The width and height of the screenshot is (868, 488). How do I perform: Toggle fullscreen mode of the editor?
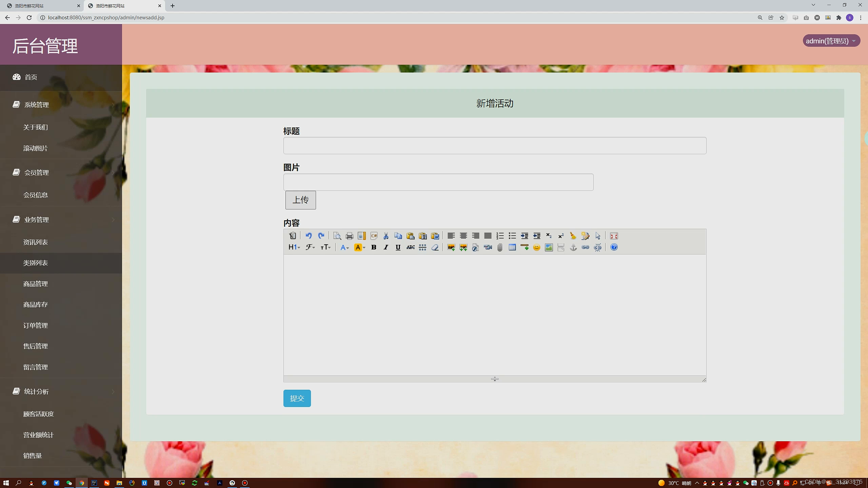coord(614,236)
